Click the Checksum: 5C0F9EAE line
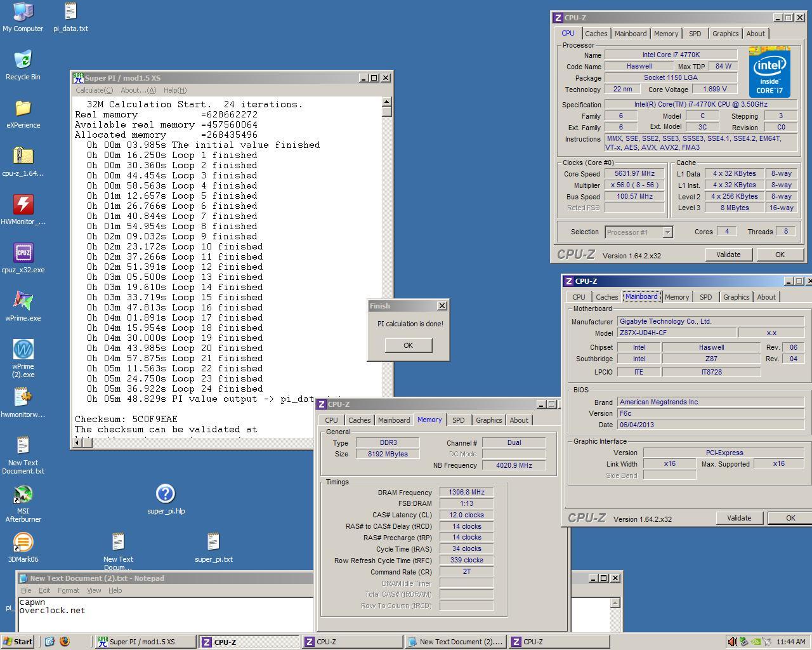 (126, 419)
